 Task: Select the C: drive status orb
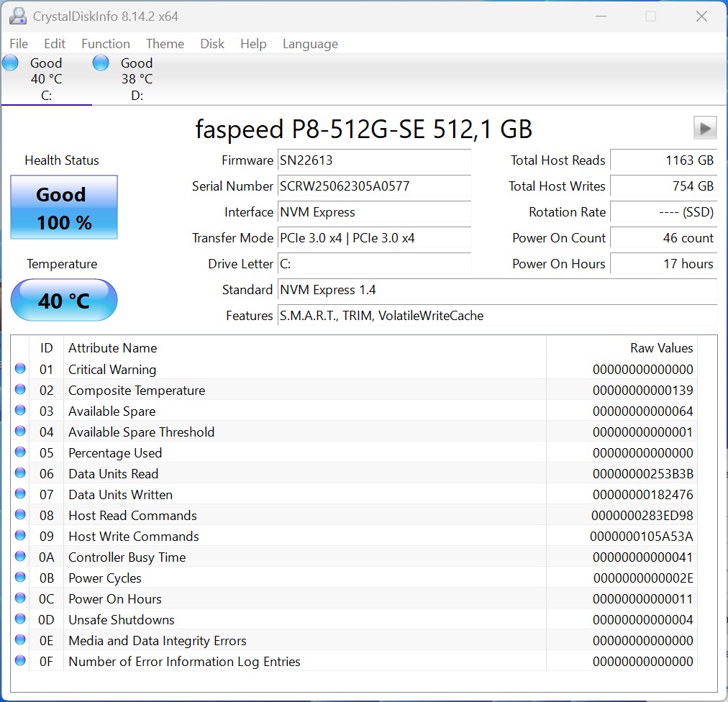pyautogui.click(x=10, y=63)
